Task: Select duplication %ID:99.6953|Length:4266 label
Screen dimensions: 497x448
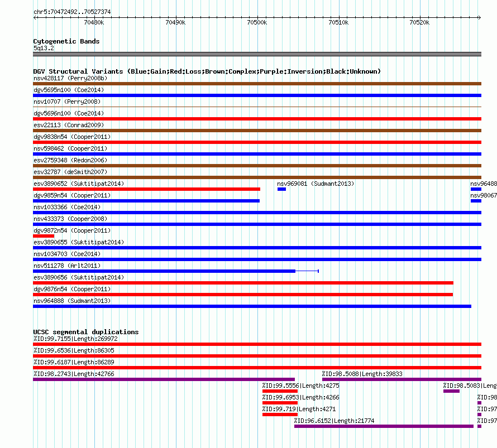Action: [300, 397]
